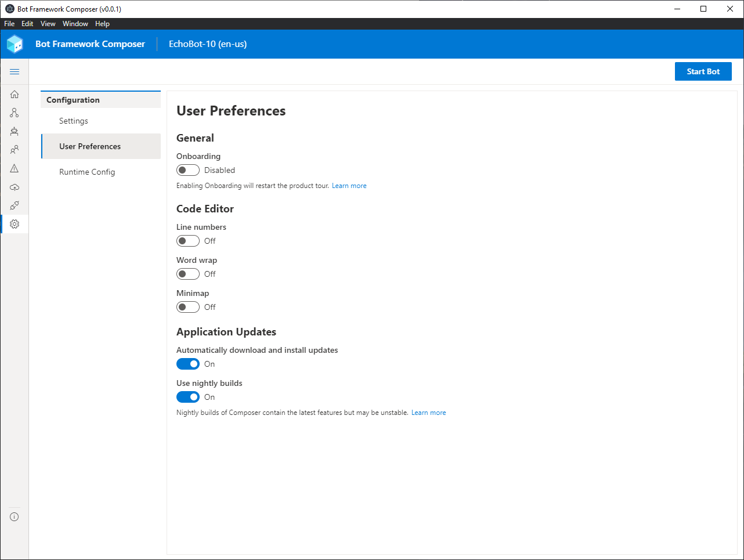Maximize the Composer window
Image resolution: width=744 pixels, height=560 pixels.
[703, 9]
